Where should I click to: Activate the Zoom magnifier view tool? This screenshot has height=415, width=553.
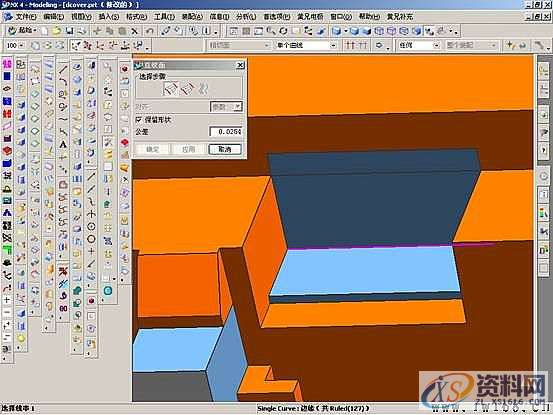tap(271, 31)
